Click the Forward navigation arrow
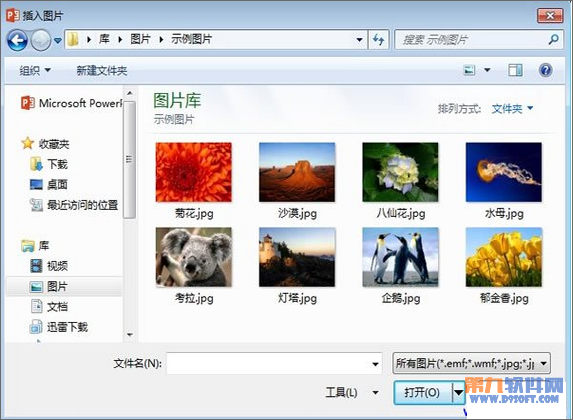The height and width of the screenshot is (420, 573). pos(41,40)
